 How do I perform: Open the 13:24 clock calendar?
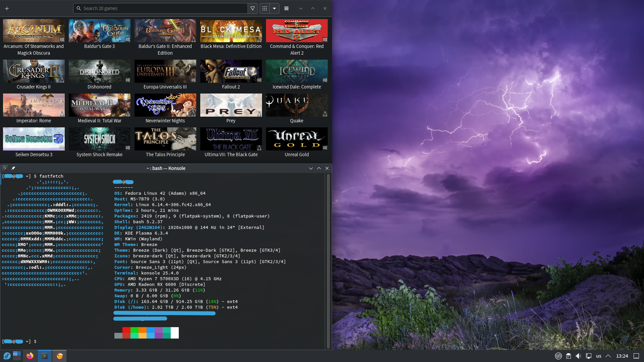[622, 356]
